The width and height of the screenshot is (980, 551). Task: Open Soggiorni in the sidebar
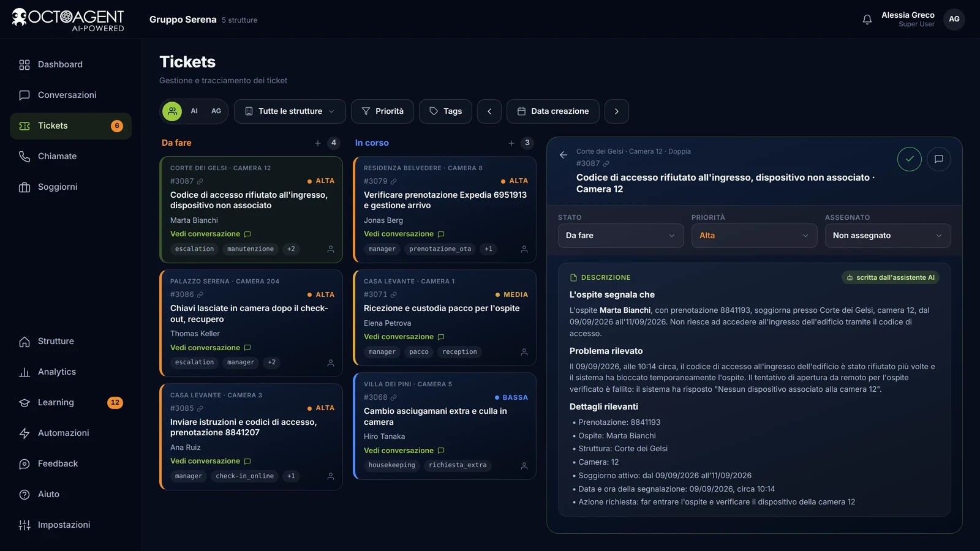[70, 187]
